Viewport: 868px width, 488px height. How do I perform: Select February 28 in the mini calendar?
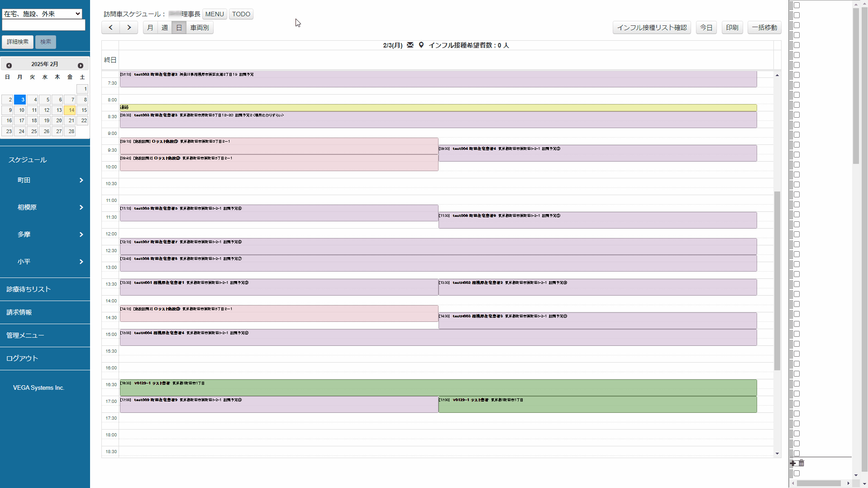coord(70,131)
